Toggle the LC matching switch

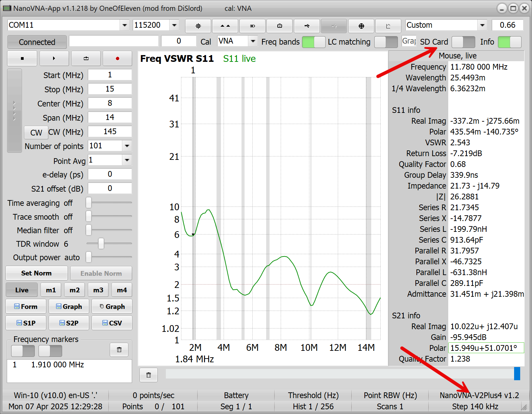pyautogui.click(x=386, y=42)
